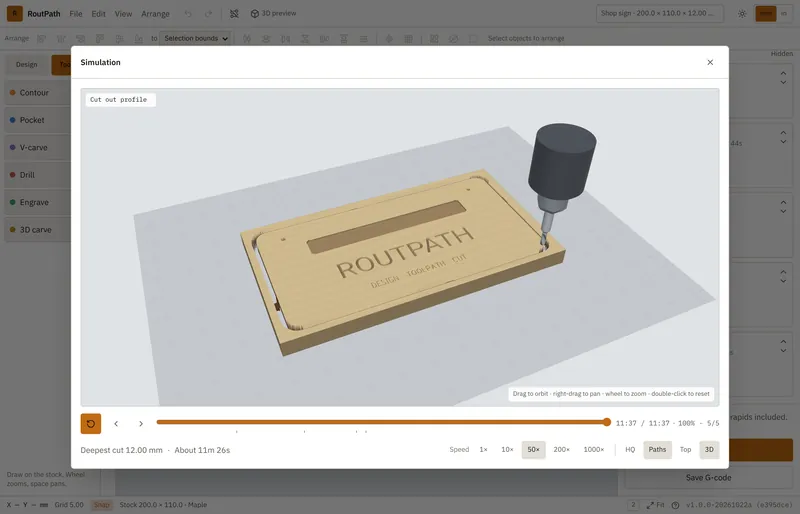800x514 pixels.
Task: Open the View menu
Action: pos(123,14)
